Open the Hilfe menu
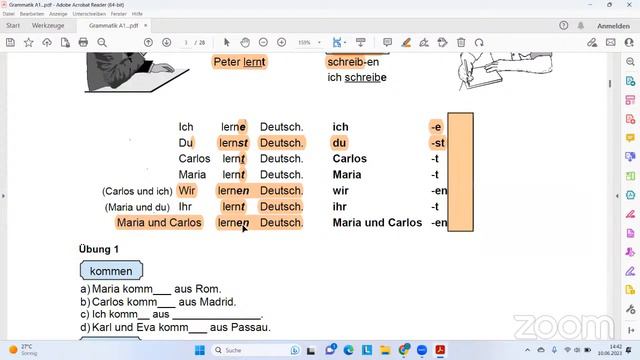 (x=137, y=13)
